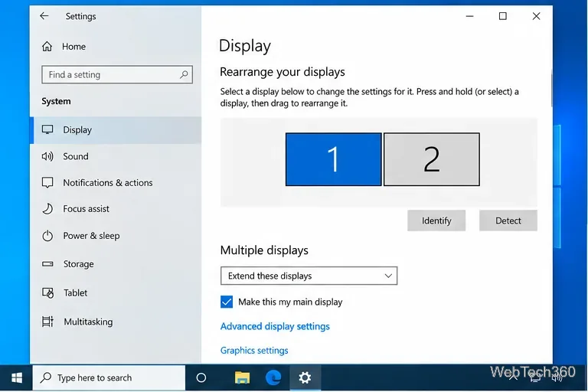Open Advanced display settings link
The height and width of the screenshot is (392, 588).
tap(275, 326)
